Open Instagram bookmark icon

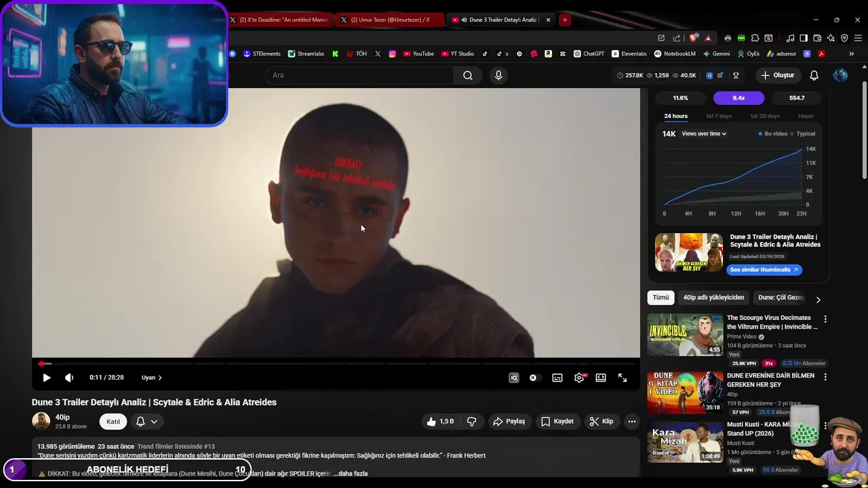pyautogui.click(x=392, y=54)
